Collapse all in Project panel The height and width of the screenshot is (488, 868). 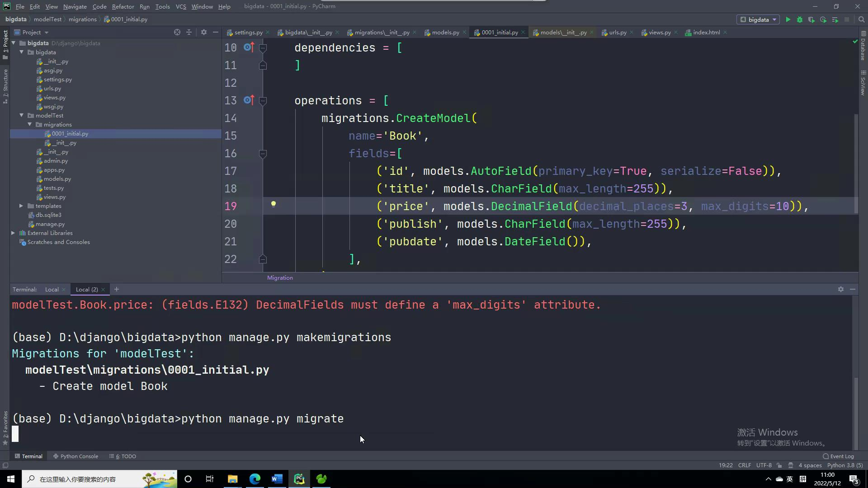189,32
